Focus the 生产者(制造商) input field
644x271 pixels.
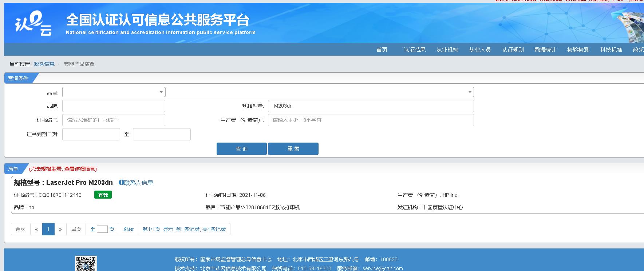(x=371, y=120)
